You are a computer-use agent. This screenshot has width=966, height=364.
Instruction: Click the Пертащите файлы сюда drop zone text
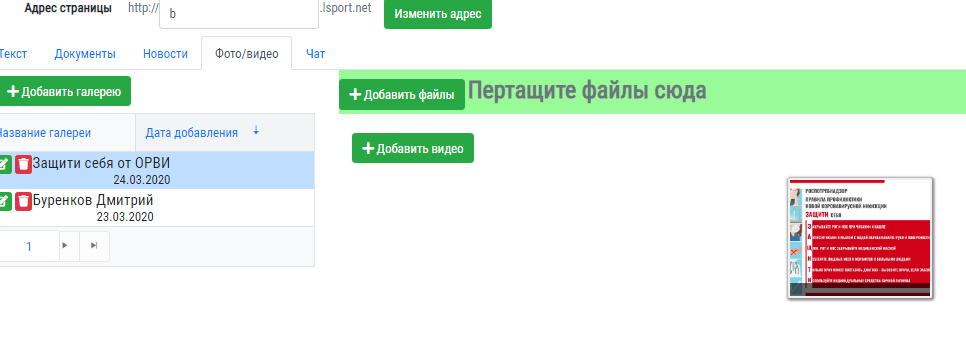pyautogui.click(x=587, y=91)
